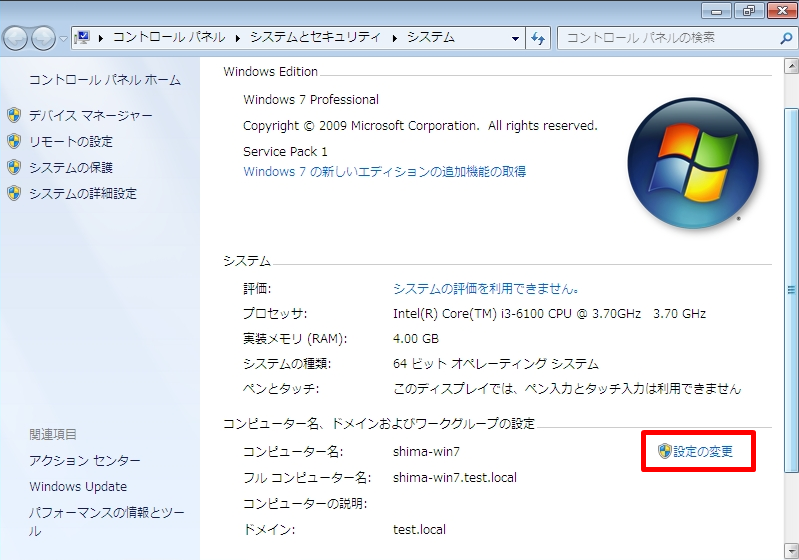The width and height of the screenshot is (799, 560).
Task: Select システムとセキュリティ breadcrumb item
Action: 315,37
